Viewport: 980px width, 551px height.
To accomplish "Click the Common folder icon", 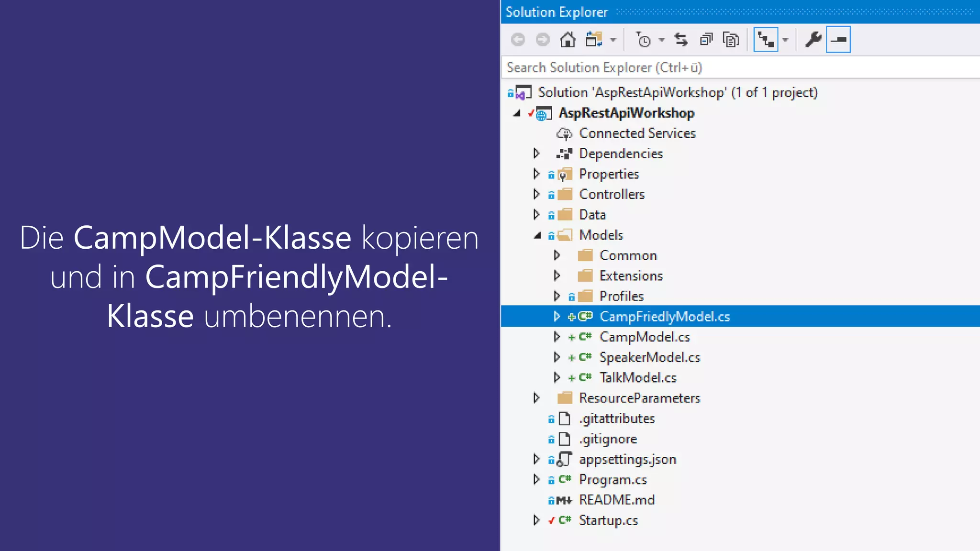I will (585, 255).
